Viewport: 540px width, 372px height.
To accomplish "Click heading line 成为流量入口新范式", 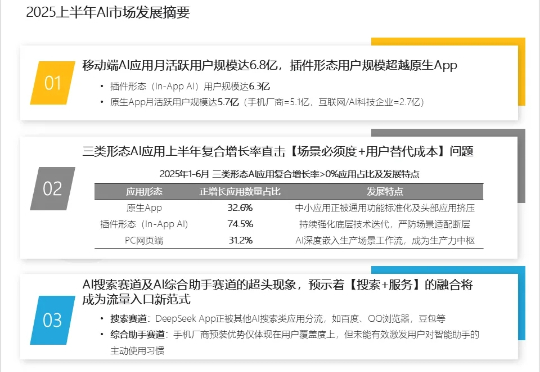I will [136, 299].
